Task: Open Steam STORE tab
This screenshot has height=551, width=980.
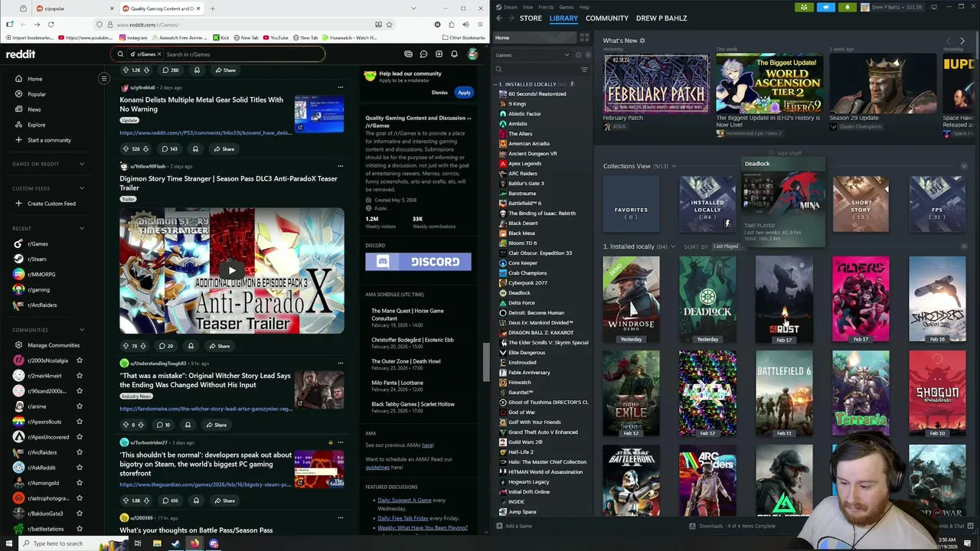Action: click(x=531, y=18)
